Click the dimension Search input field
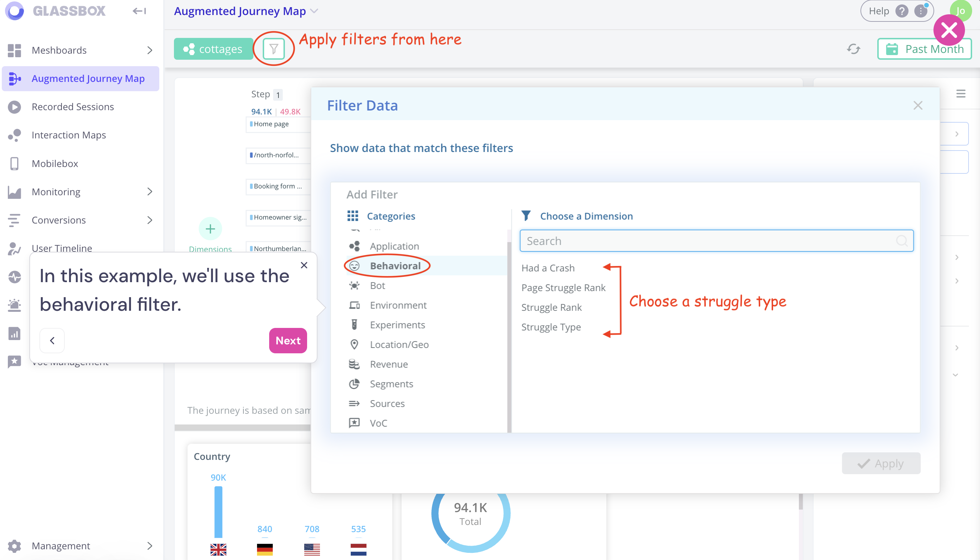Viewport: 980px width, 560px height. [716, 241]
